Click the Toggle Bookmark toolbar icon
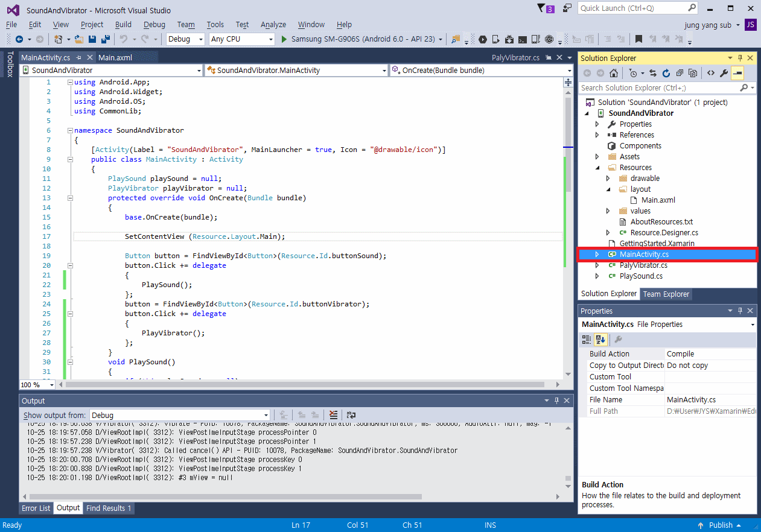 point(638,39)
